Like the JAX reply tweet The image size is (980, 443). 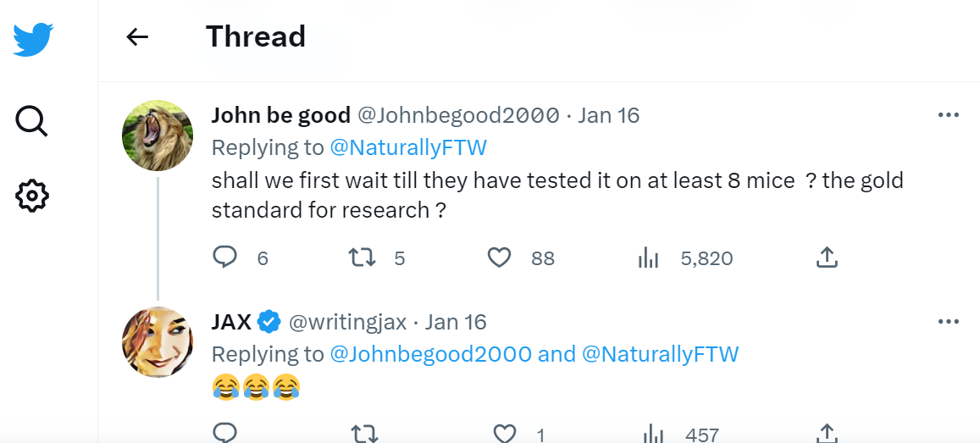[505, 434]
